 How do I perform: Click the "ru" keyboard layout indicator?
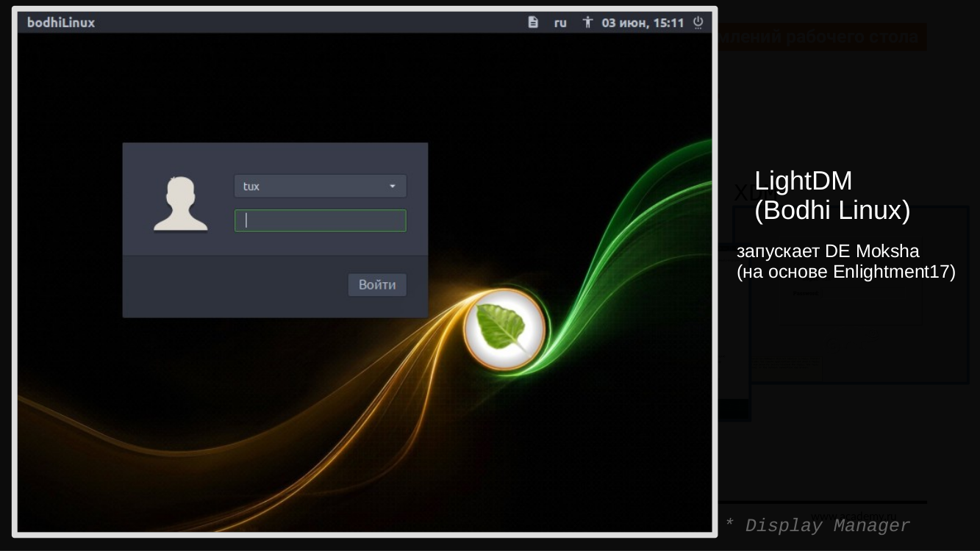click(560, 23)
